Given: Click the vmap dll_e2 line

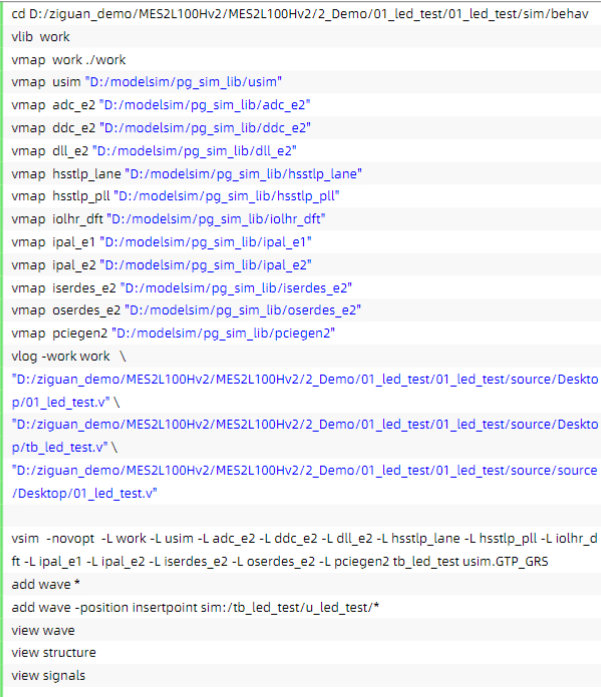Looking at the screenshot, I should (x=154, y=151).
